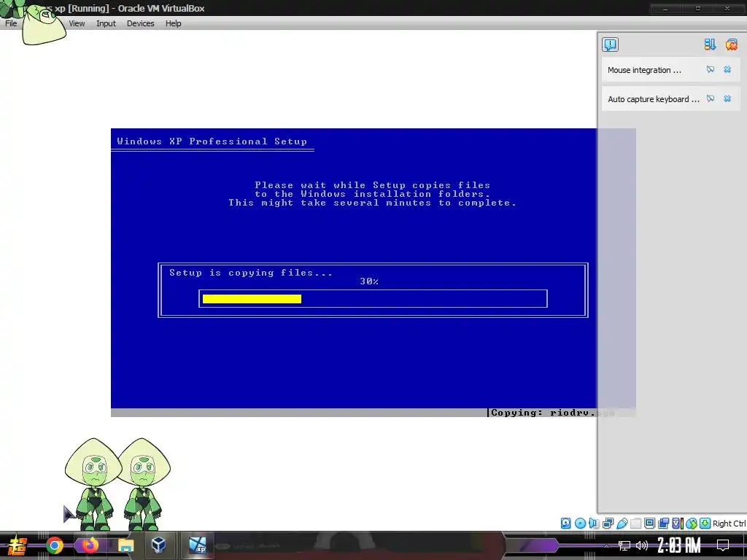747x560 pixels.
Task: Expand the Auto capture keyboard notification text
Action: [x=653, y=99]
